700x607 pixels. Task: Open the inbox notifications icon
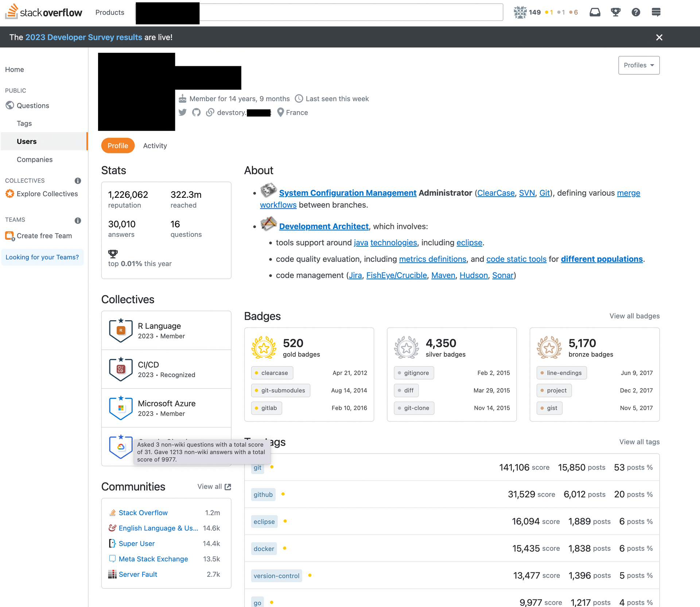point(595,12)
